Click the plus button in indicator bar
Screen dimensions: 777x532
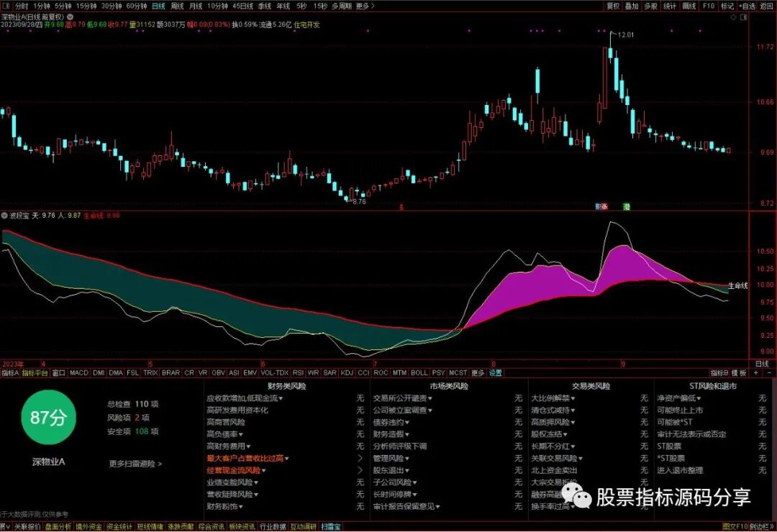pos(756,373)
